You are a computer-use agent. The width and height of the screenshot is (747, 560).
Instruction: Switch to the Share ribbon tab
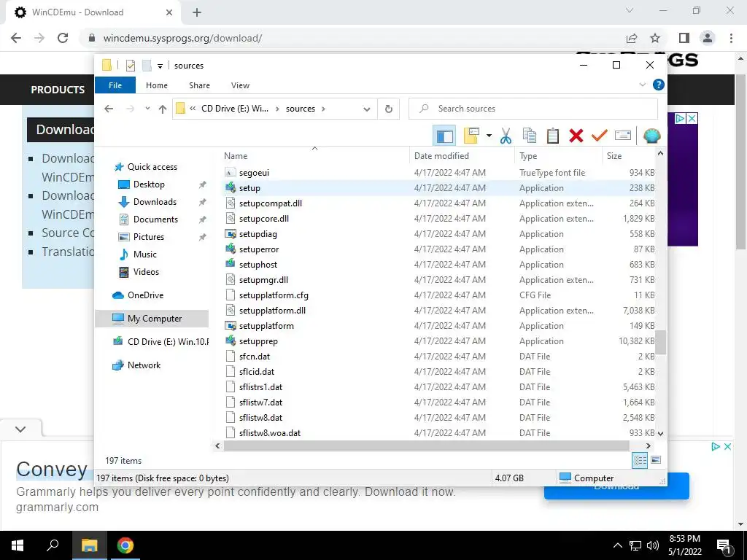click(199, 85)
